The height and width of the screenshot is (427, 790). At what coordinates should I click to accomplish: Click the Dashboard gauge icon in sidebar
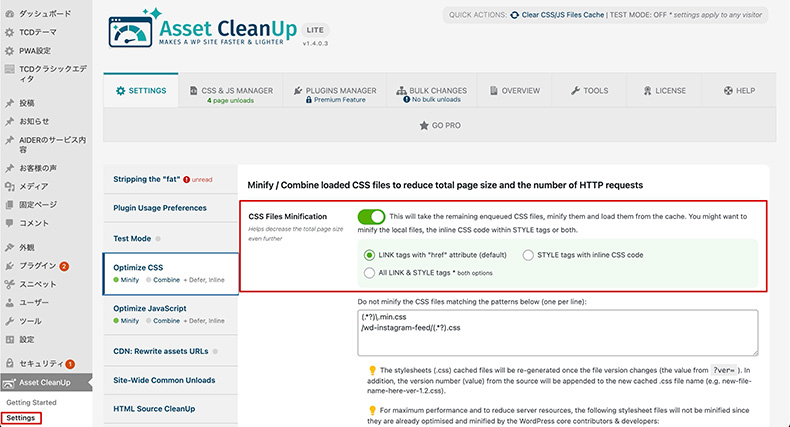point(10,14)
